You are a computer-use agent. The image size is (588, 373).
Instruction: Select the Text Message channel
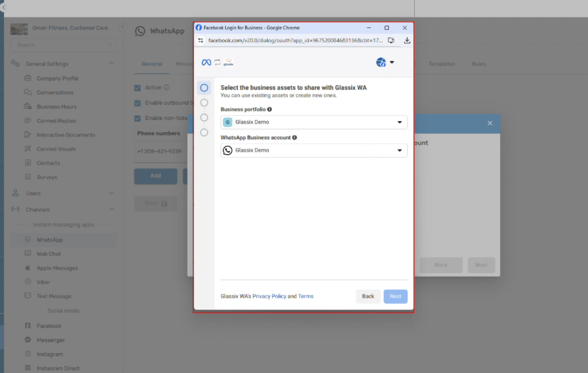pos(54,296)
